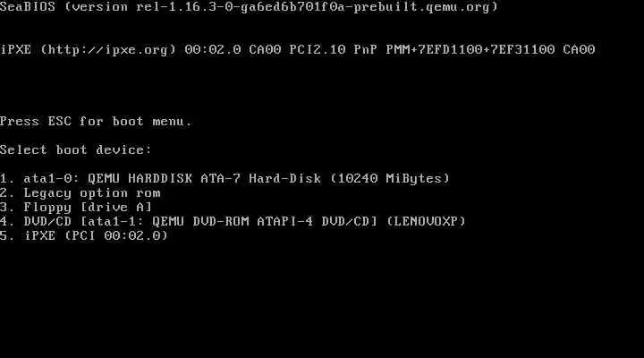Click the (LENOVOXP) disc label
Image resolution: width=644 pixels, height=358 pixels.
coord(427,222)
